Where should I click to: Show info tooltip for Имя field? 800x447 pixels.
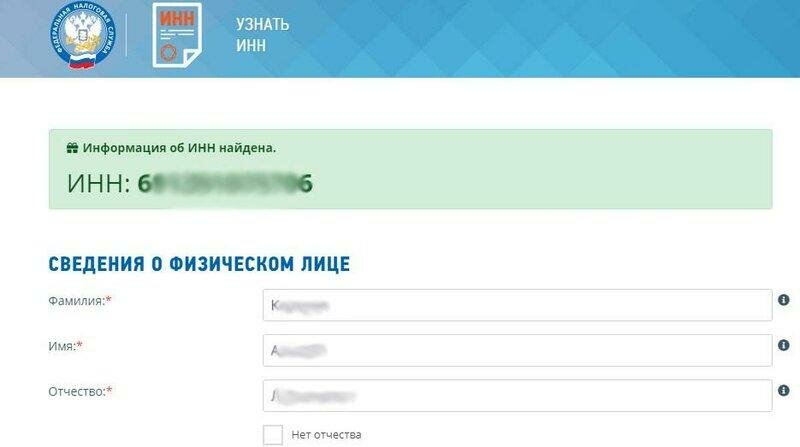pos(784,345)
